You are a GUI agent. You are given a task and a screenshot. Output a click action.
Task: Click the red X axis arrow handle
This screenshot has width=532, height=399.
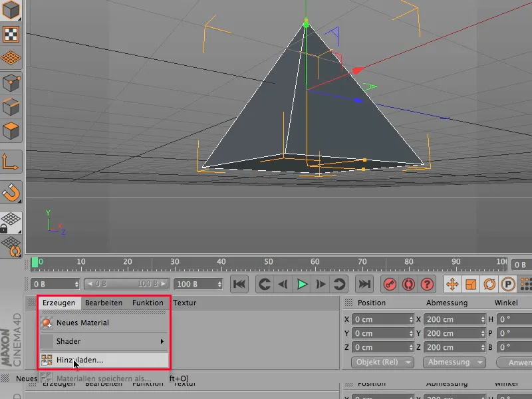click(x=357, y=70)
